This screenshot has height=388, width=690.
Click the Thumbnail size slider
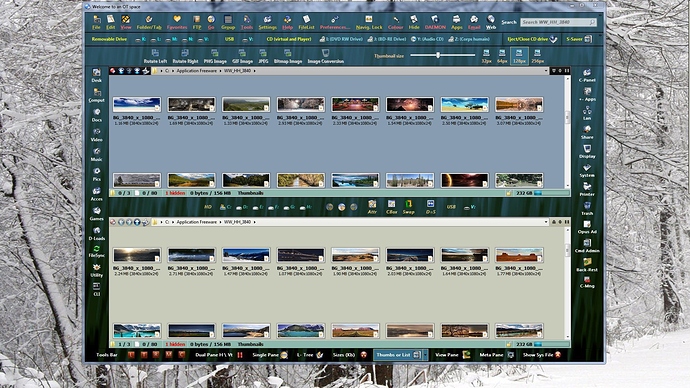click(442, 55)
